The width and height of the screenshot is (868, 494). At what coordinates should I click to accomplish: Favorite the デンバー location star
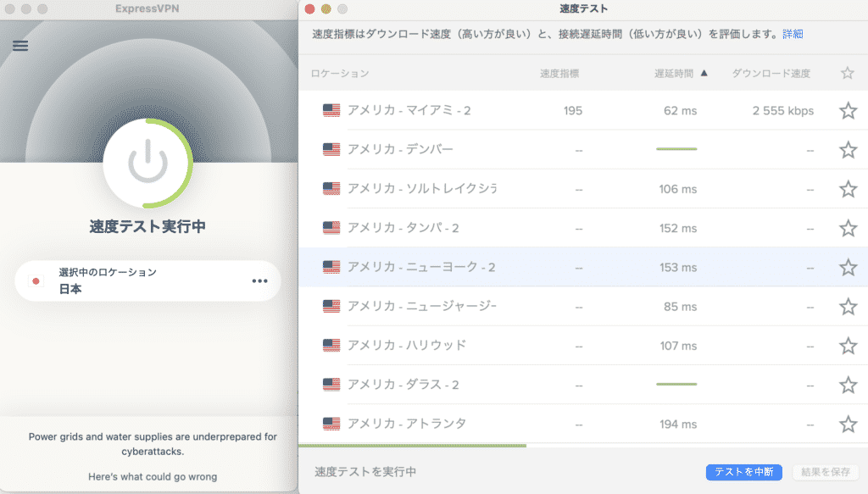[848, 150]
